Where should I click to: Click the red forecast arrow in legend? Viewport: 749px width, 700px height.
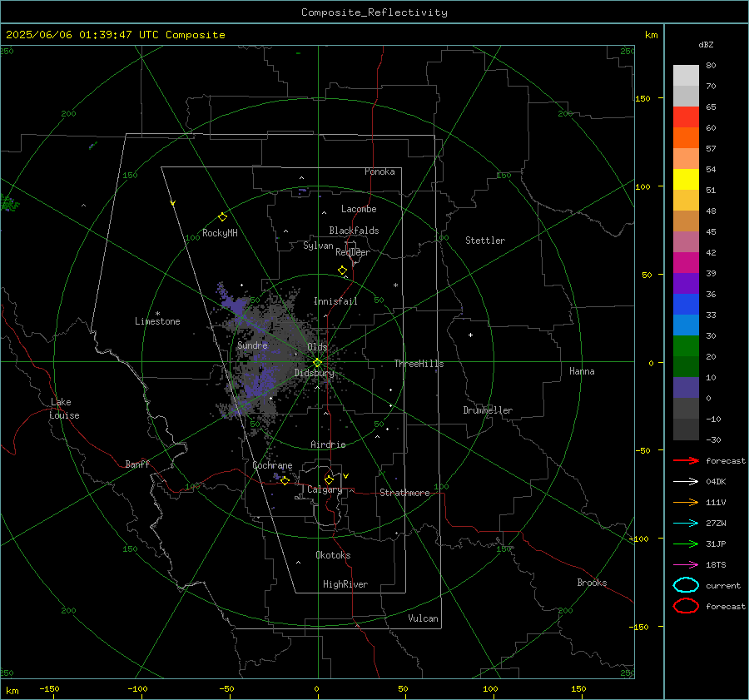[686, 460]
